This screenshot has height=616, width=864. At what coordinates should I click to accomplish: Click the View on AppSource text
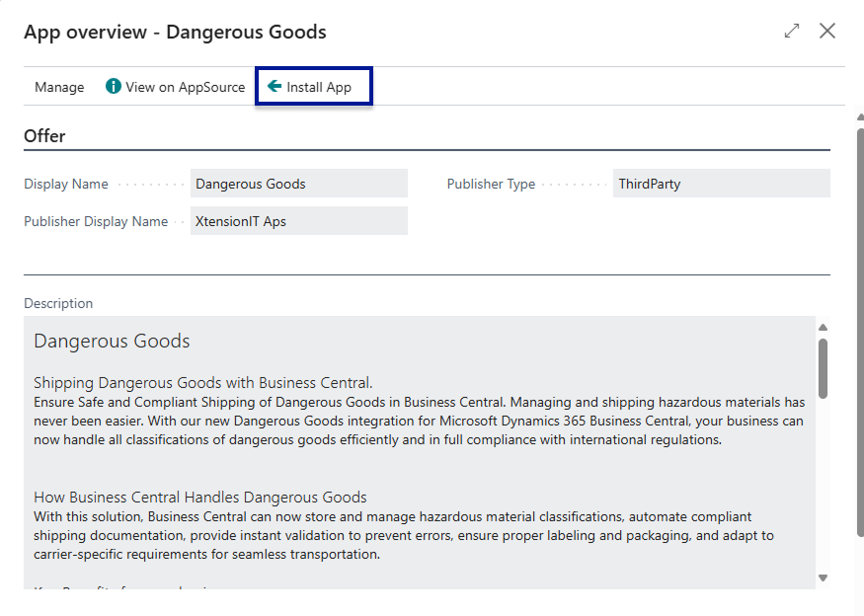pos(185,87)
